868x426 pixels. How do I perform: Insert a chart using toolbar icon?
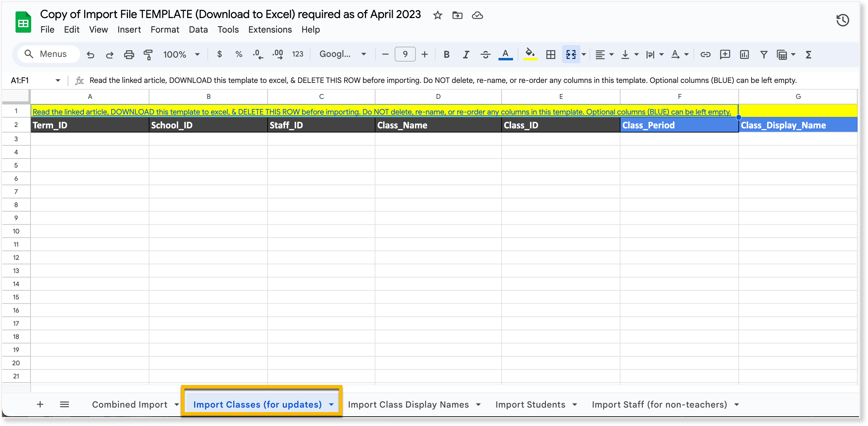point(744,54)
